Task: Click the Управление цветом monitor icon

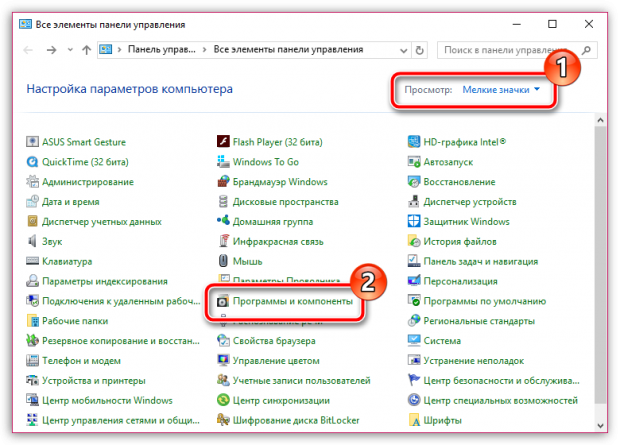Action: (x=223, y=360)
